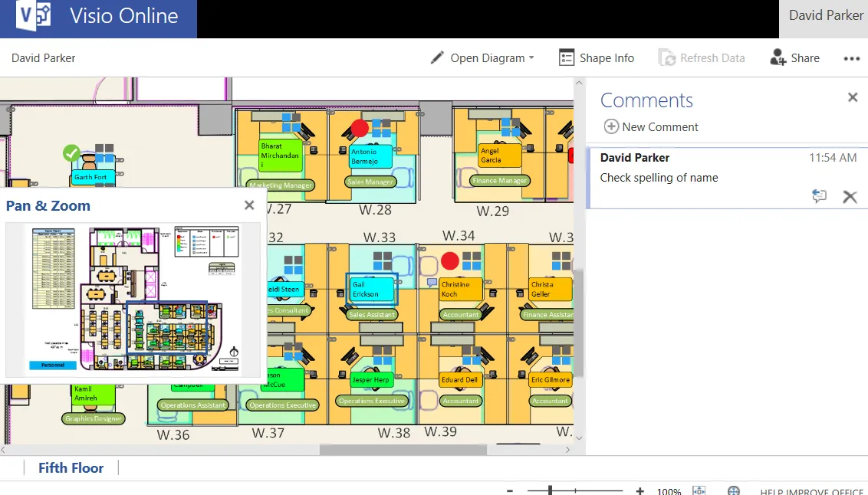Click the Graphics Designer title label

93,418
